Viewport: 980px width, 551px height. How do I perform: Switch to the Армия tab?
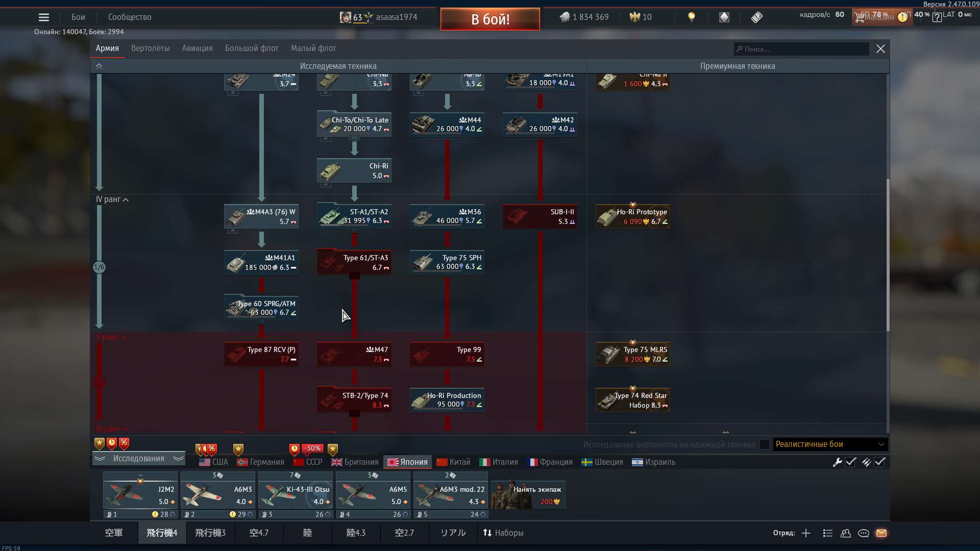[x=107, y=48]
